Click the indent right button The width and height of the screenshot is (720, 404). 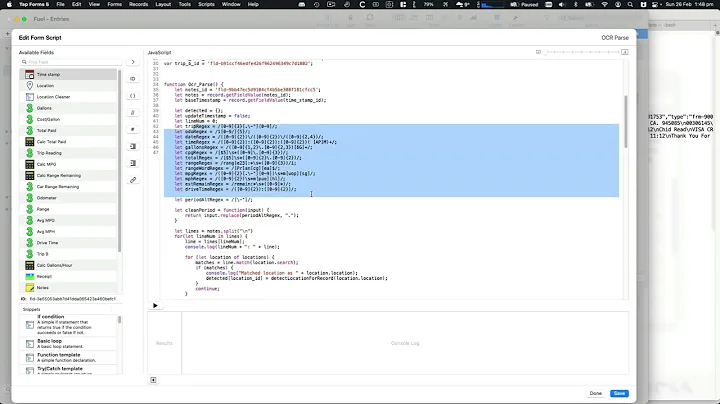point(133,163)
